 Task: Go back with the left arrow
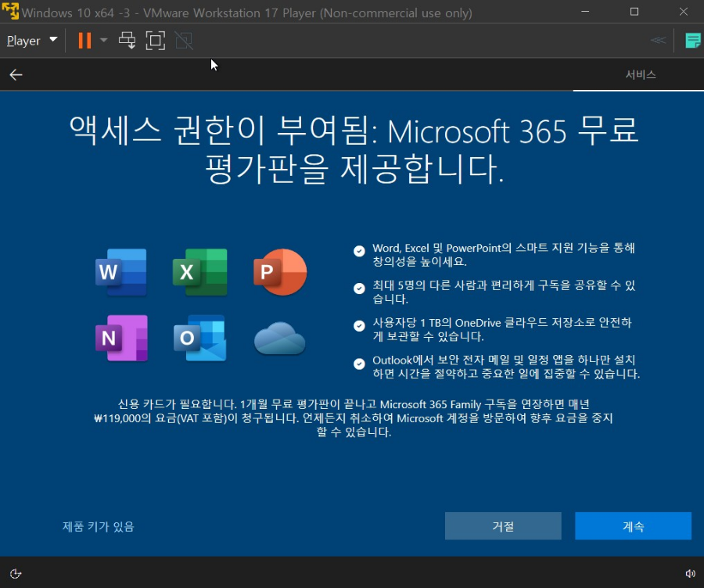pyautogui.click(x=16, y=74)
